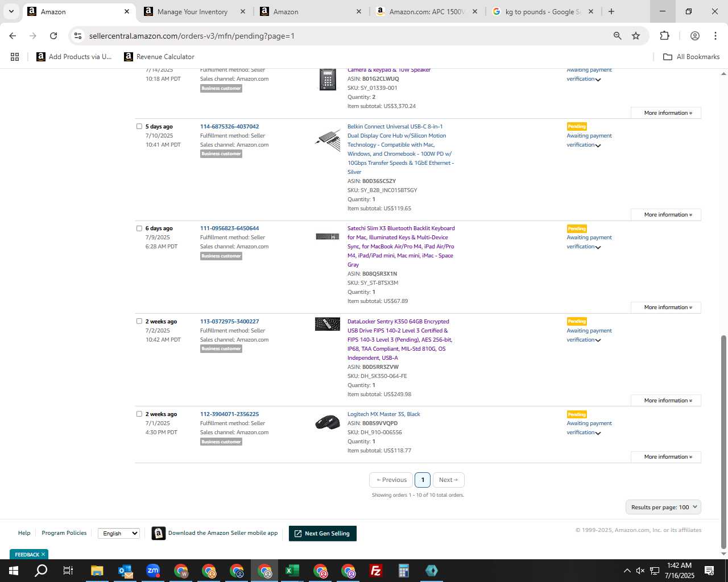Click the Belkin USB-C hub product thumbnail
Viewport: 728px width, 582px height.
[x=327, y=140]
